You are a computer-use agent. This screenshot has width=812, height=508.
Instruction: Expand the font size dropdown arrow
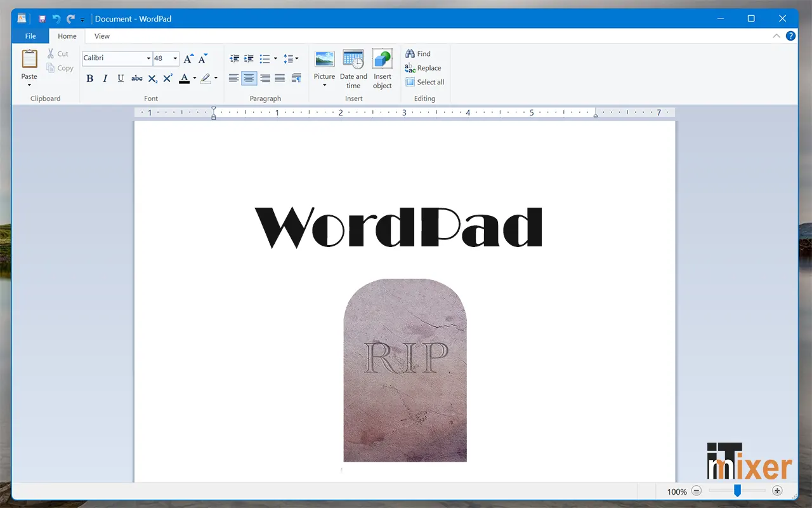(x=175, y=58)
